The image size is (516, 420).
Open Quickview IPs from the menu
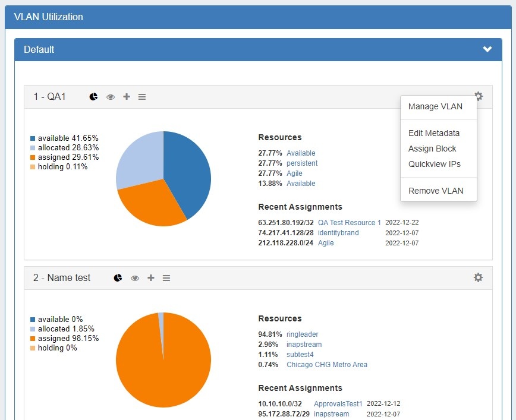[435, 164]
